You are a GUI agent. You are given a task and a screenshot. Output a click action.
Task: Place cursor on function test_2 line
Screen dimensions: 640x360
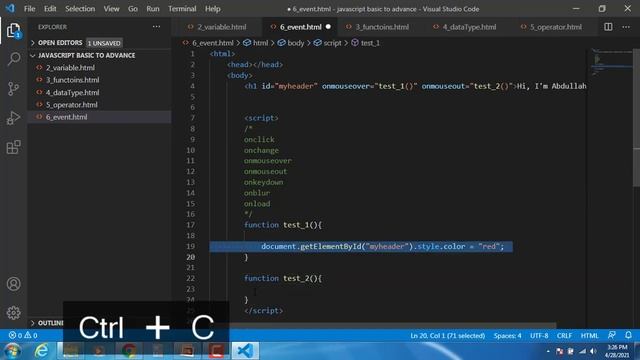(283, 278)
